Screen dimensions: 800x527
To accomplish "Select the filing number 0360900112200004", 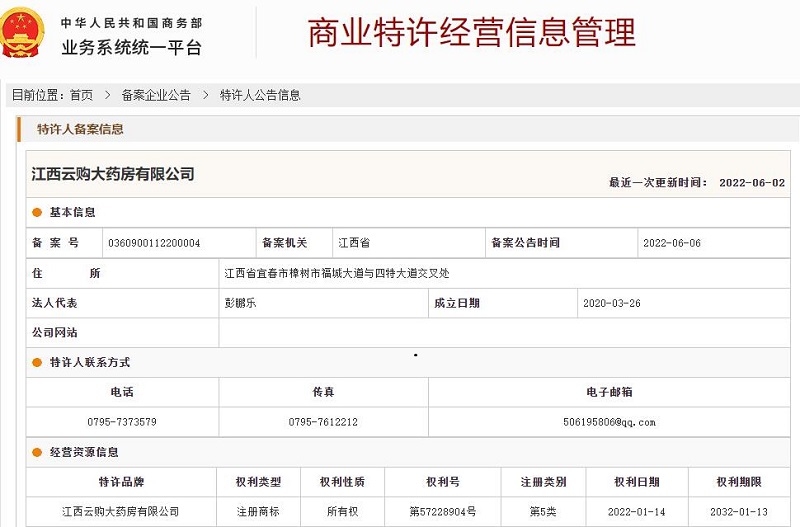I will click(x=154, y=243).
